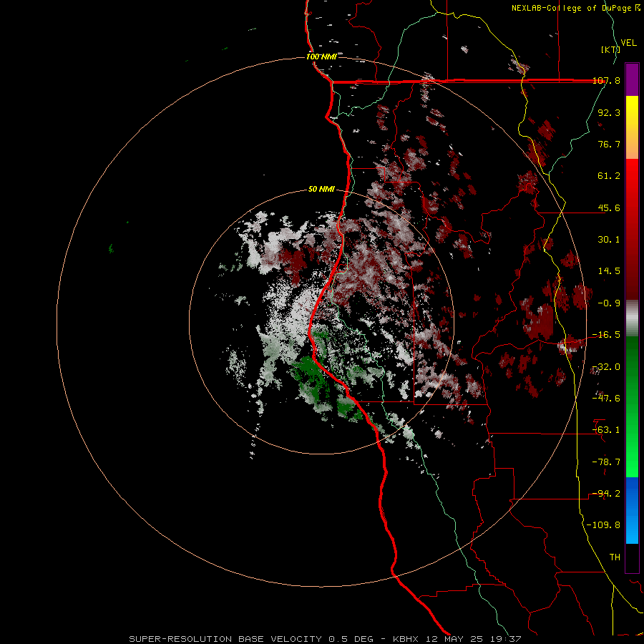The height and width of the screenshot is (644, 644).
Task: Click the -94.2 legend value
Action: [x=606, y=494]
